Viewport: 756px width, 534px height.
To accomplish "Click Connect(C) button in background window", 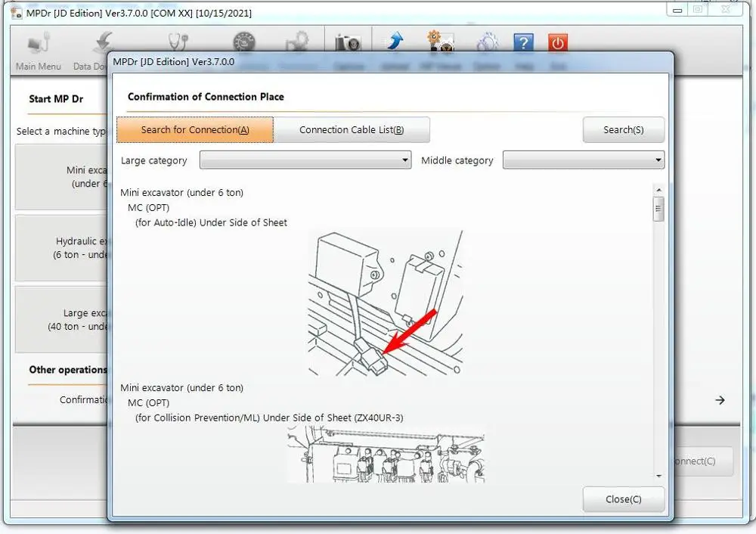I will coord(703,461).
